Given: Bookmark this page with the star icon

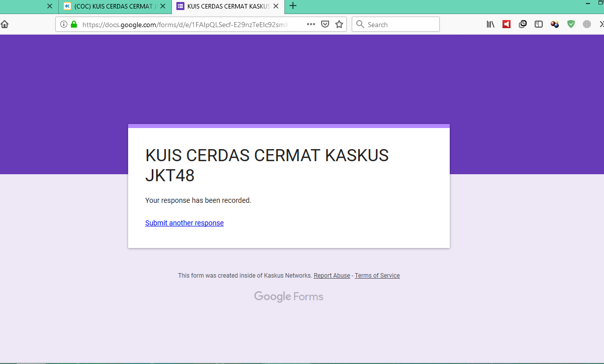Looking at the screenshot, I should 339,24.
